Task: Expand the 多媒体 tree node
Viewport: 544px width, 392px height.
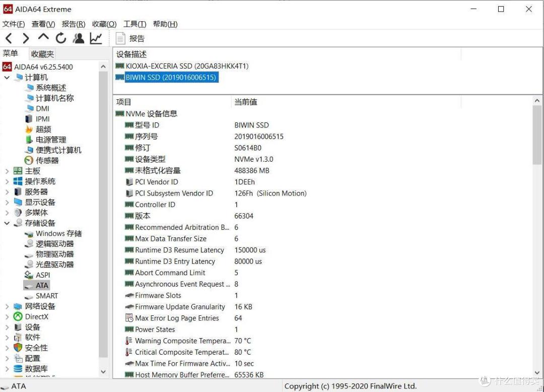Action: coord(7,213)
